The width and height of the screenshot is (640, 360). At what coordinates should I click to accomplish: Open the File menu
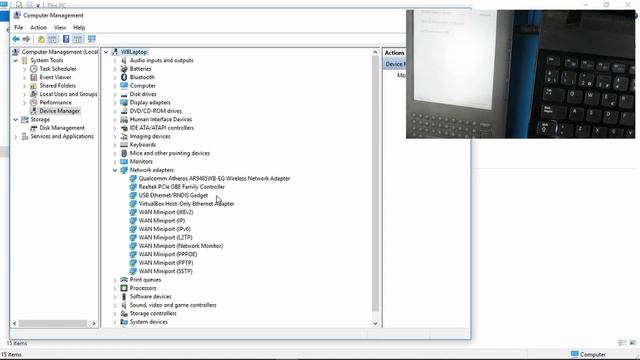click(x=18, y=27)
